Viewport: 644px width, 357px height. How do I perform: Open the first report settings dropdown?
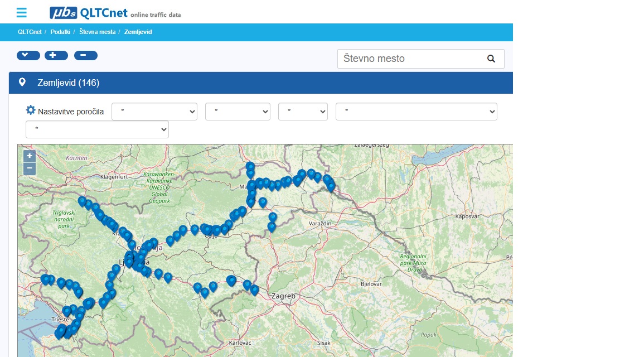pos(154,112)
